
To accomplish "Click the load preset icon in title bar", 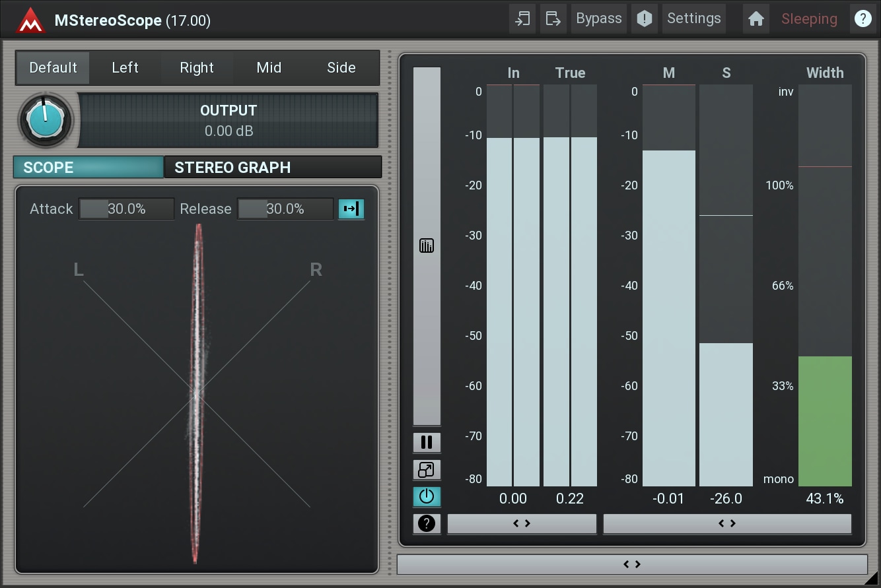I will pos(522,19).
